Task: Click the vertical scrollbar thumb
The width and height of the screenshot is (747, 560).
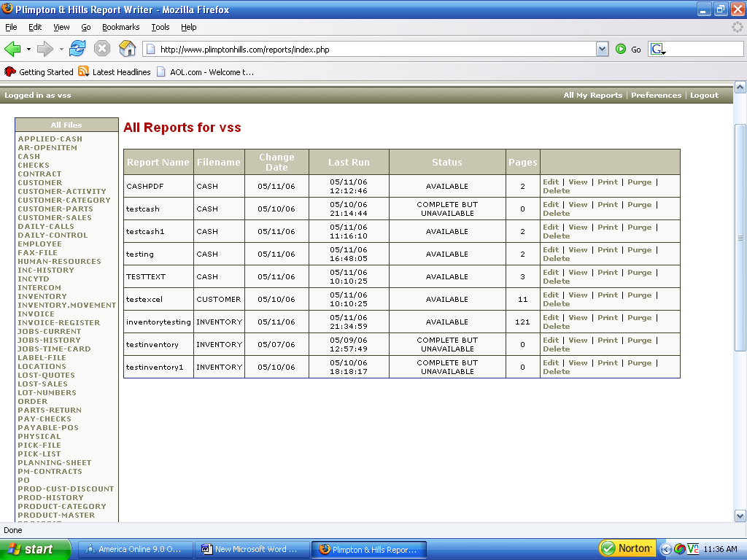Action: point(740,237)
